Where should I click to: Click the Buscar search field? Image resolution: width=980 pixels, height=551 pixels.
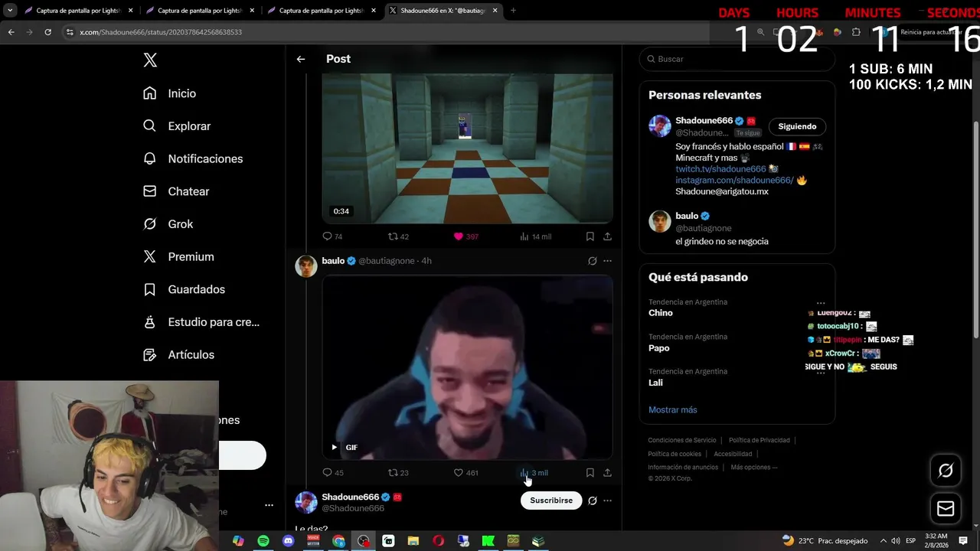pyautogui.click(x=737, y=59)
